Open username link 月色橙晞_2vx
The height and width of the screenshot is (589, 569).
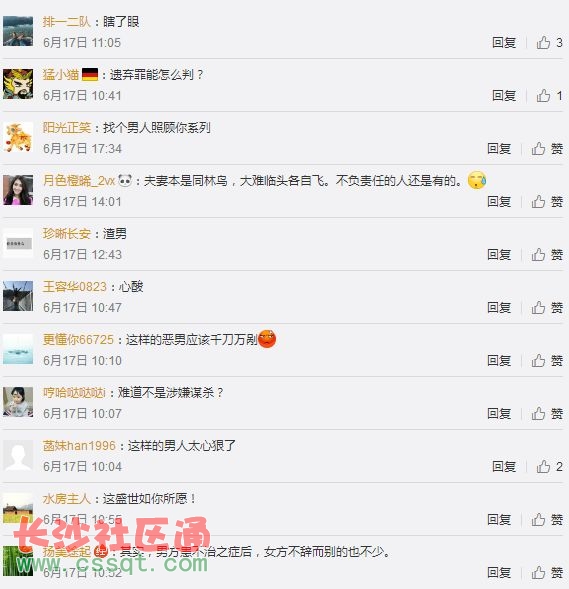coord(79,181)
